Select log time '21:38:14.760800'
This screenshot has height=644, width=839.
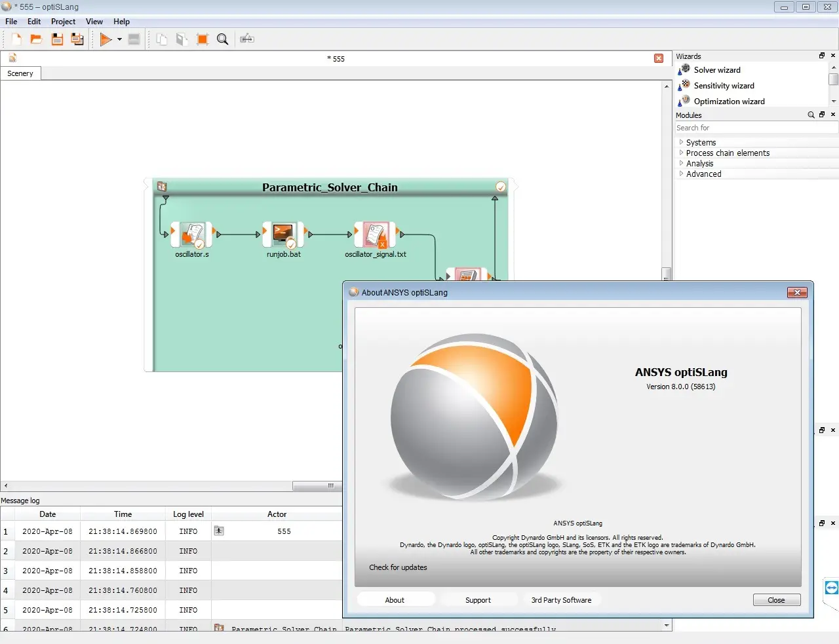click(123, 590)
